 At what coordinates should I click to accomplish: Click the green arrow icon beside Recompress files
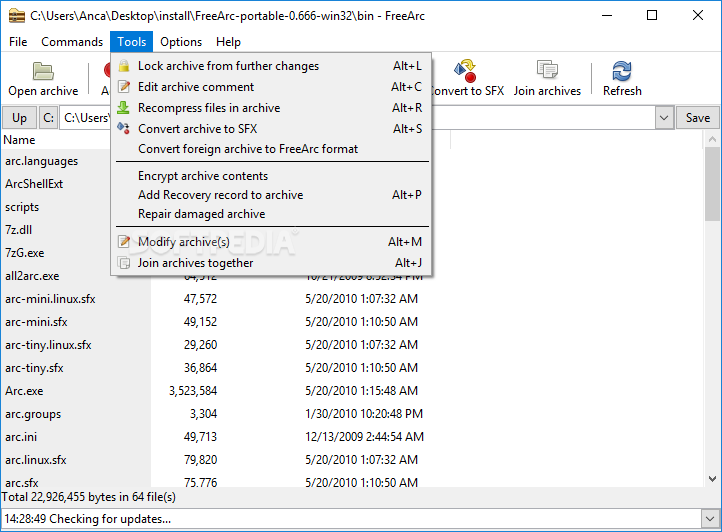coord(123,107)
